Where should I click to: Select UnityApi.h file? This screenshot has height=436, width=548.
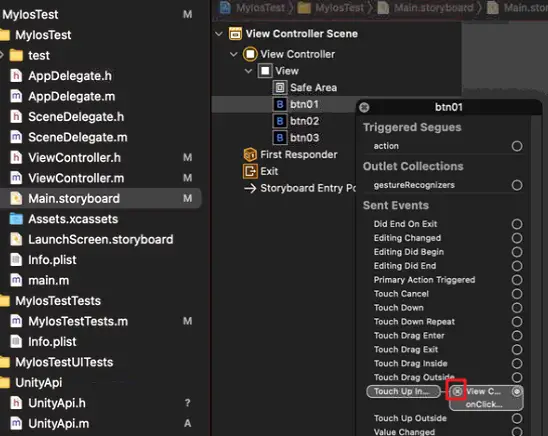point(57,403)
